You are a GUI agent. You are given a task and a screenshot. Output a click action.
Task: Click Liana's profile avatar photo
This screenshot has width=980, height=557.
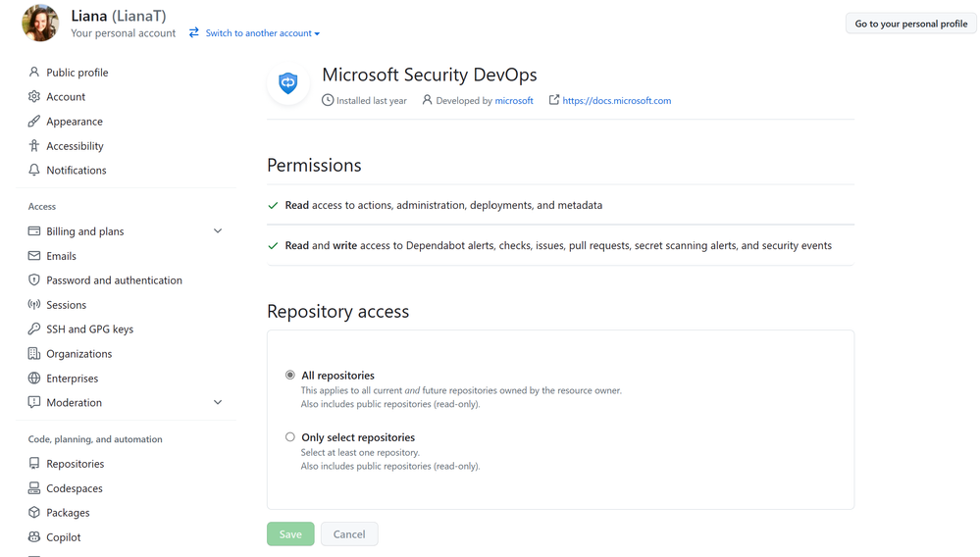40,24
